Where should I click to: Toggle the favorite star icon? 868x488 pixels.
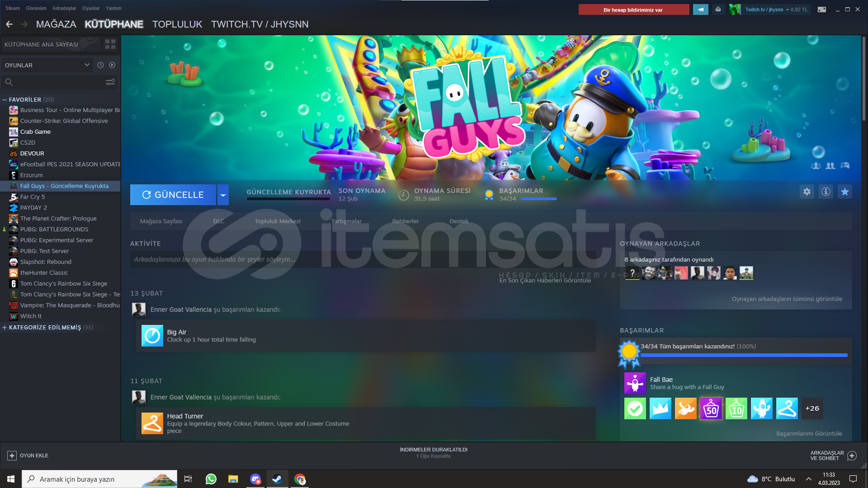(845, 192)
